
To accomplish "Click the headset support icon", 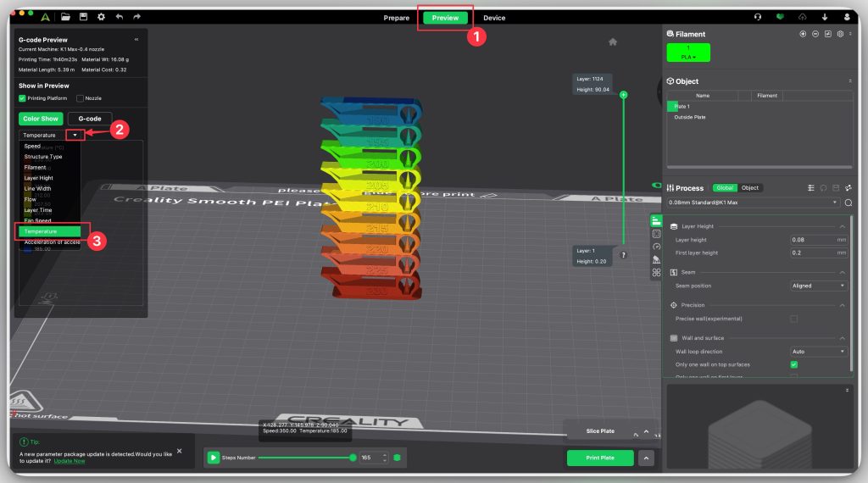I will pyautogui.click(x=758, y=17).
